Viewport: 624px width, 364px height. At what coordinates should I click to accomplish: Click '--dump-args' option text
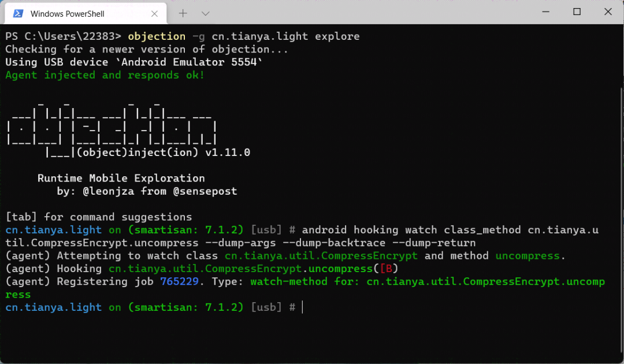(240, 243)
